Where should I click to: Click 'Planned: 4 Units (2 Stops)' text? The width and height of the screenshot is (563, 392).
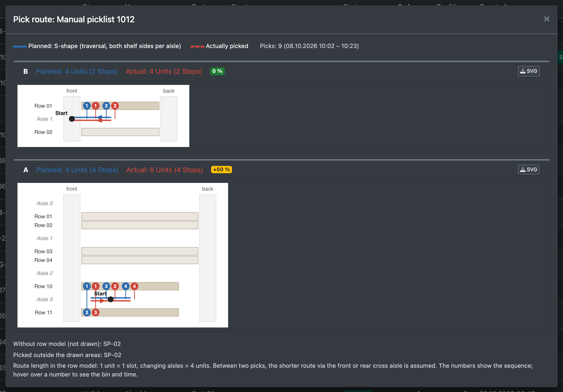[77, 72]
